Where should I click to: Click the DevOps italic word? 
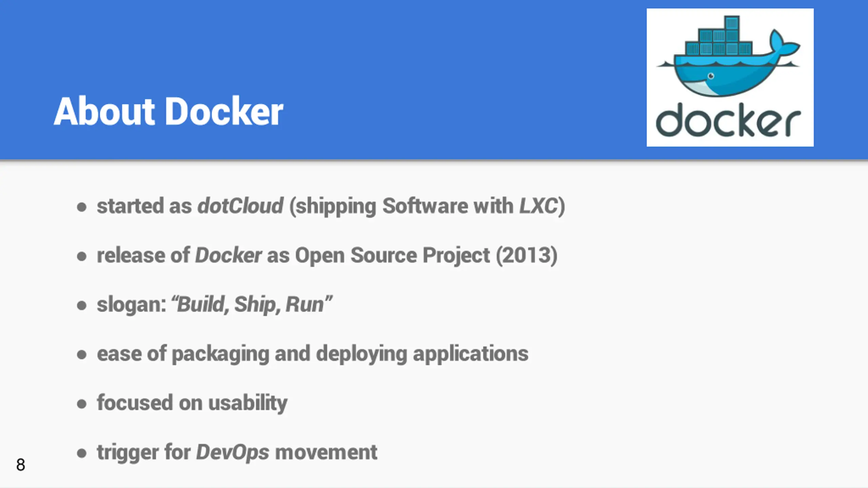[x=233, y=452]
